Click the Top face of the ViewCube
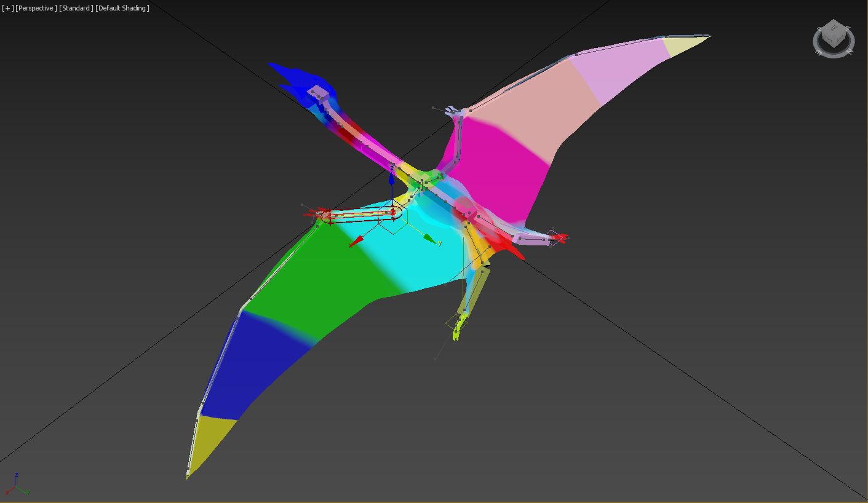868x503 pixels. click(834, 27)
